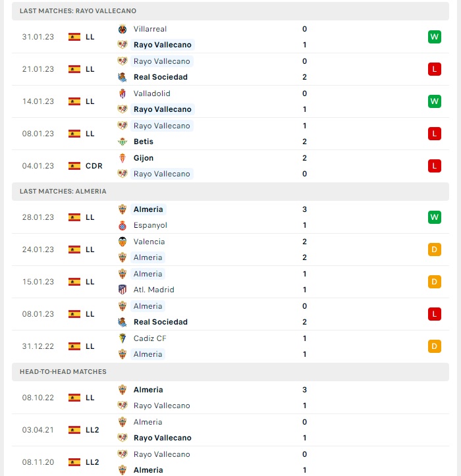Click the Valencia club crest icon
The width and height of the screenshot is (461, 476).
click(x=122, y=242)
